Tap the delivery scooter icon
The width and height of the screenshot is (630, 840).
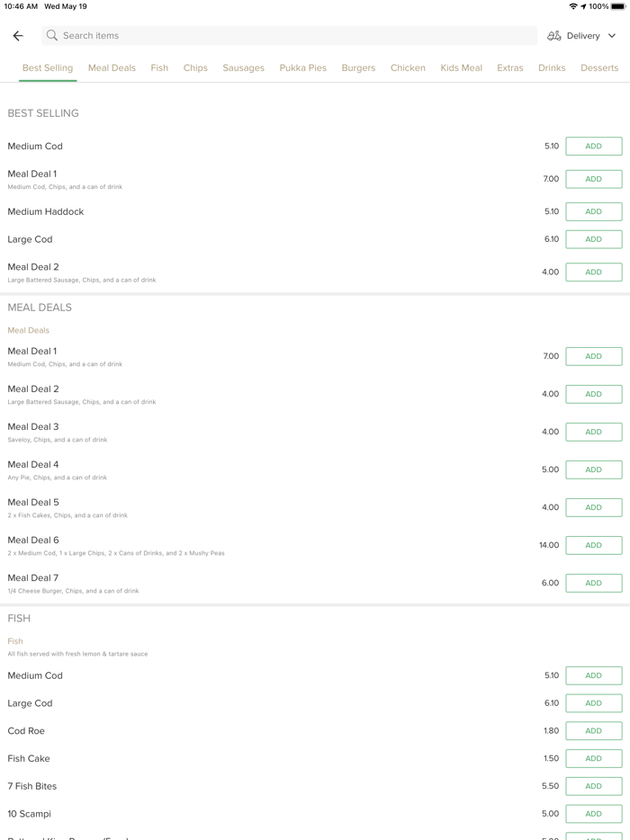(554, 36)
